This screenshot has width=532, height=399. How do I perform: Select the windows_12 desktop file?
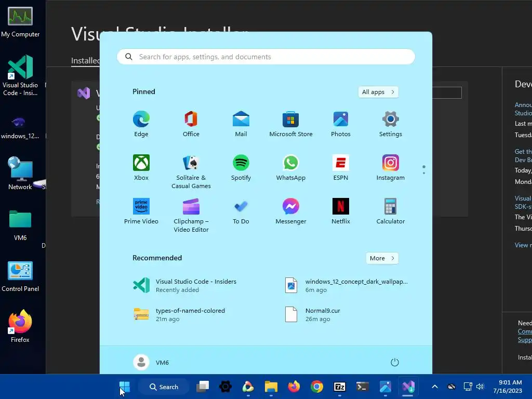pos(20,128)
